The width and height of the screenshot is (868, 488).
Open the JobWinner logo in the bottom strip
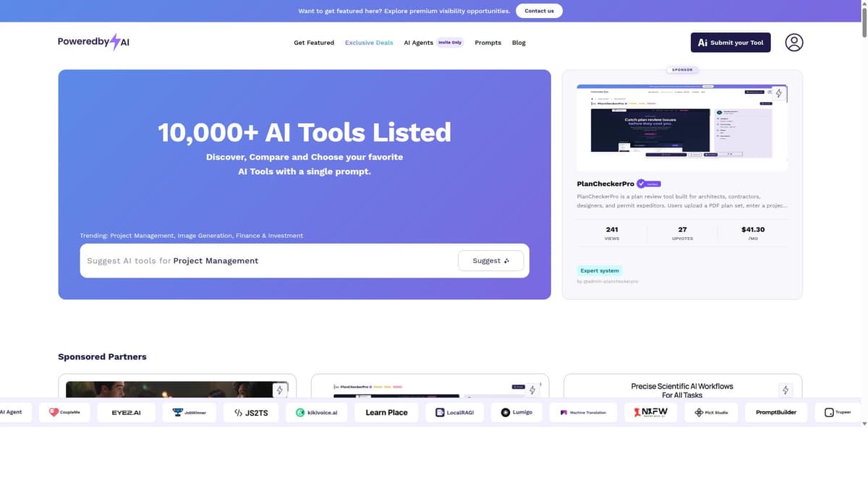189,412
